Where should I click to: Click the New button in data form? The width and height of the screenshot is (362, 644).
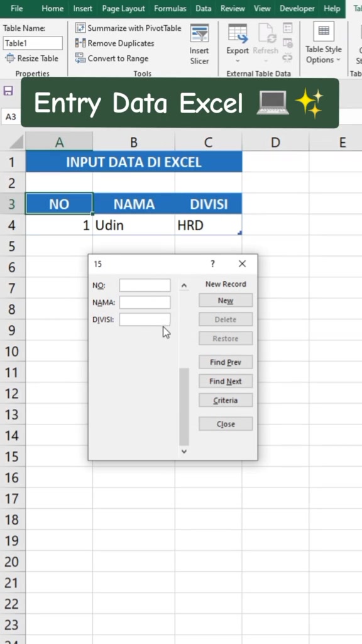click(x=226, y=300)
